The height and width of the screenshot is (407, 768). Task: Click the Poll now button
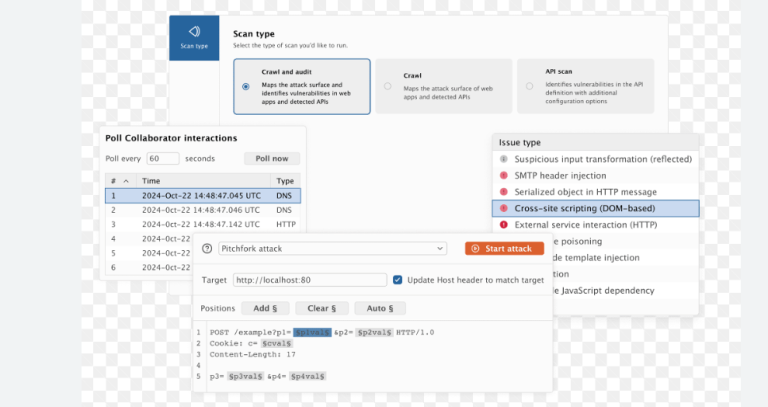(272, 159)
